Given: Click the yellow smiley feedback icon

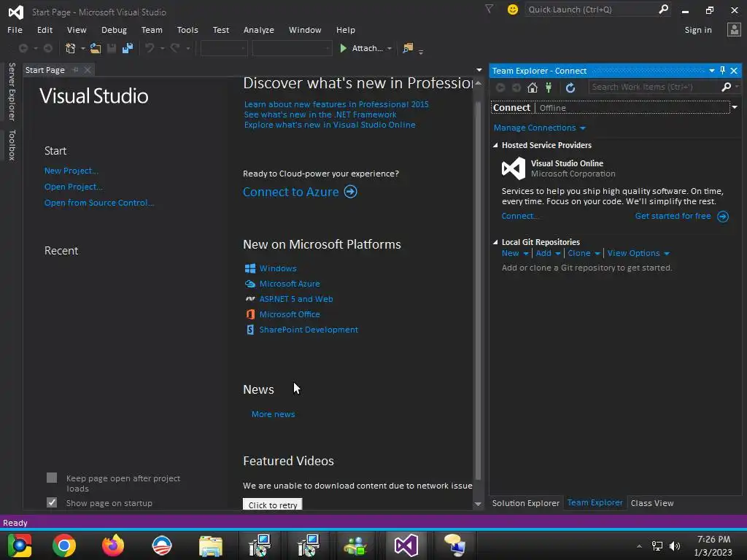Looking at the screenshot, I should pyautogui.click(x=513, y=9).
